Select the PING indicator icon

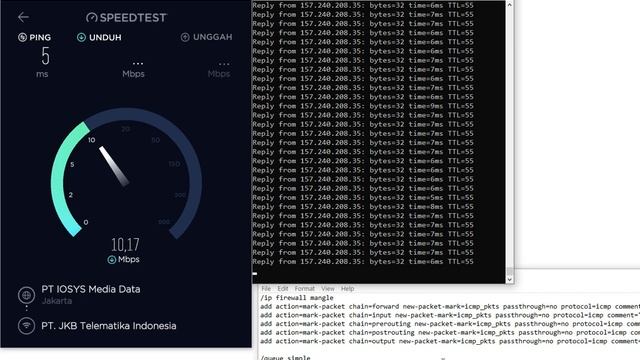[22, 38]
